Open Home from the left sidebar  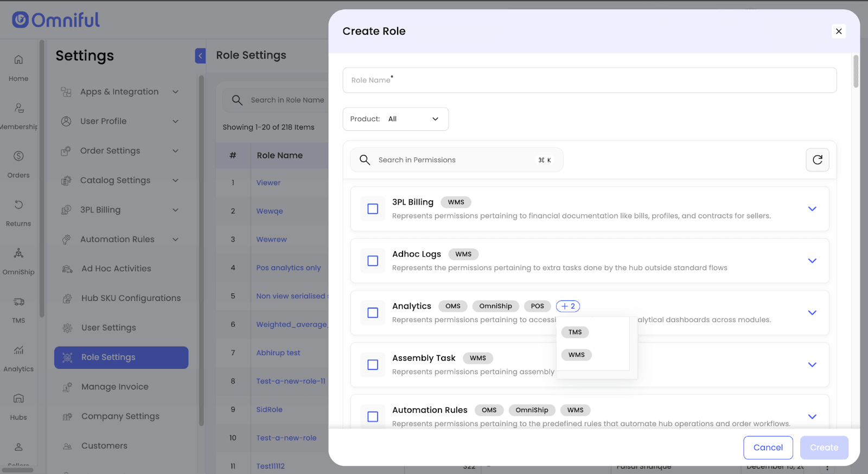(x=18, y=60)
